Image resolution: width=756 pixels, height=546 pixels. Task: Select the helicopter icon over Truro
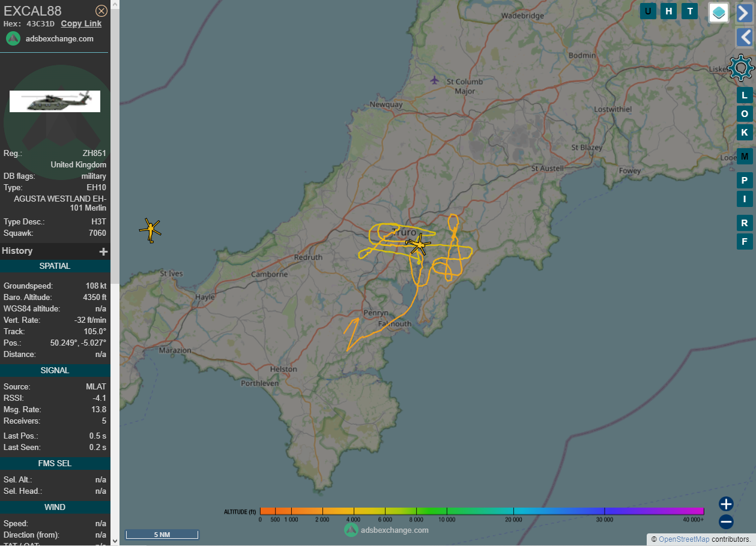pos(419,245)
